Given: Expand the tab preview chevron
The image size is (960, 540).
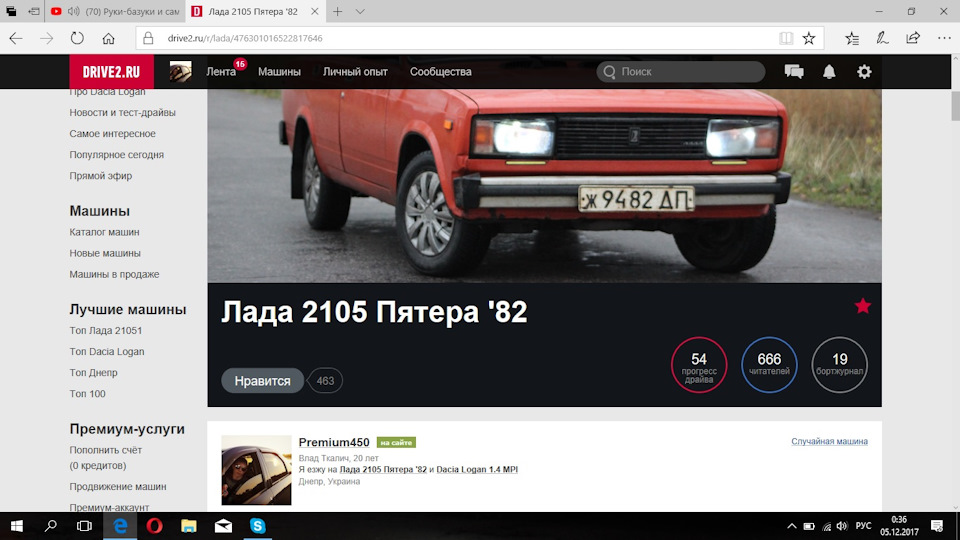Looking at the screenshot, I should point(360,12).
